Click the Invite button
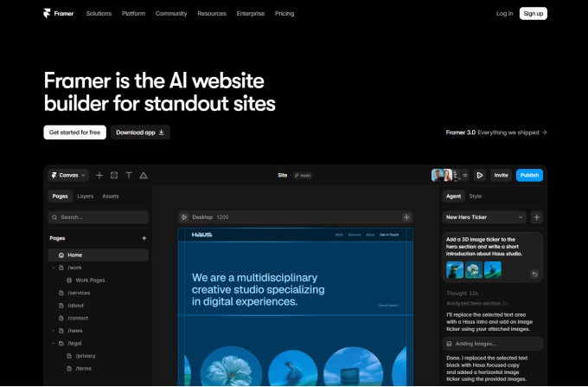Viewport: 588px width, 387px height. [x=501, y=175]
